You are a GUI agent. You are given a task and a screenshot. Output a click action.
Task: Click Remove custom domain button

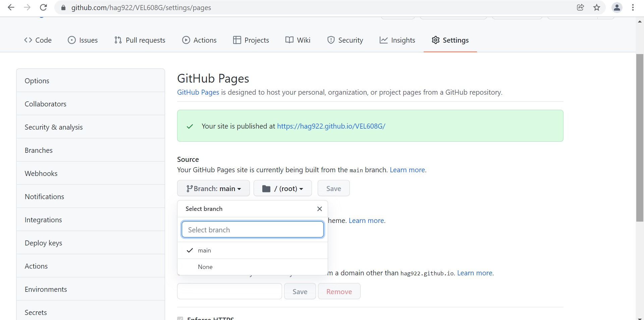coord(339,291)
